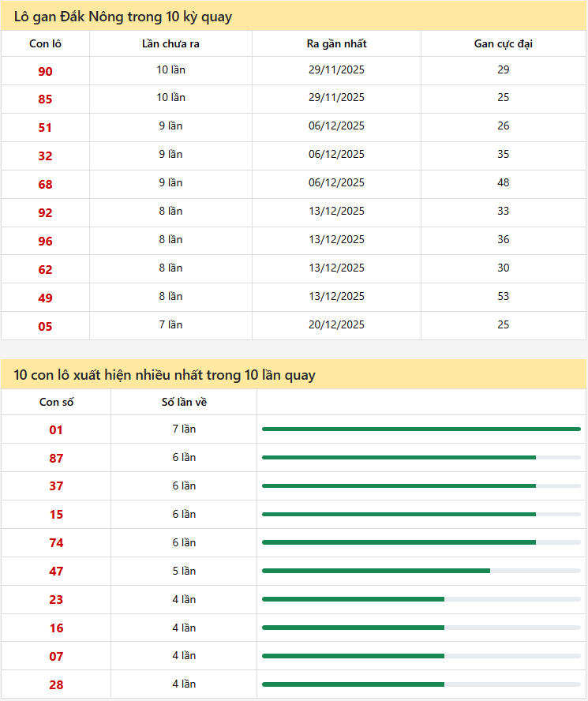Click the 'Con lô' column header

45,44
